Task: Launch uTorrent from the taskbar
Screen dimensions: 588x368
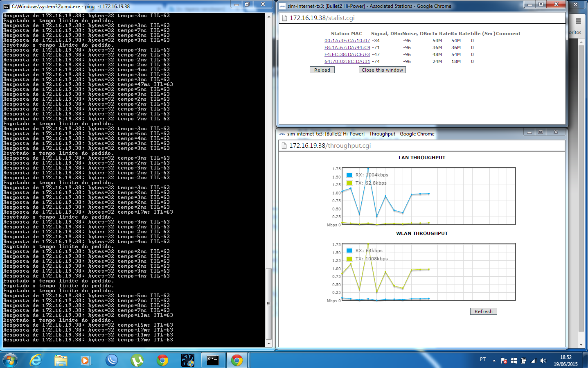Action: point(137,360)
